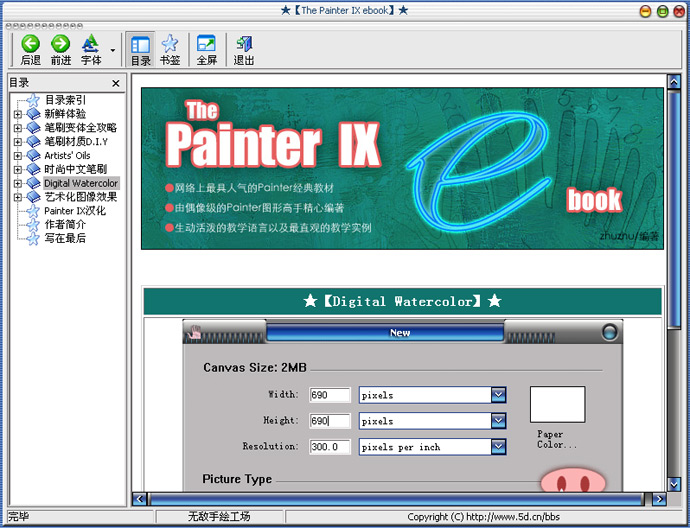Viewport: 690px width, 528px height.
Task: Open the Bookmarks (书签) star icon
Action: (x=170, y=44)
